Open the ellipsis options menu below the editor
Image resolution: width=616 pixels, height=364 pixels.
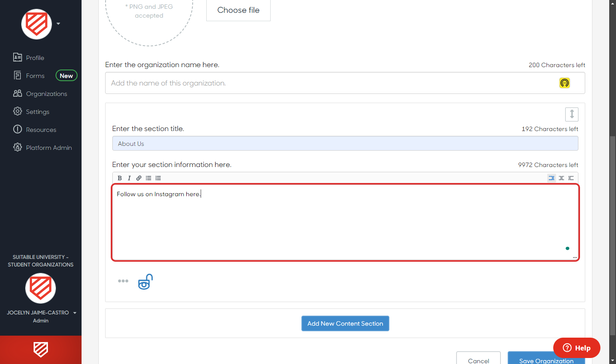pyautogui.click(x=123, y=281)
